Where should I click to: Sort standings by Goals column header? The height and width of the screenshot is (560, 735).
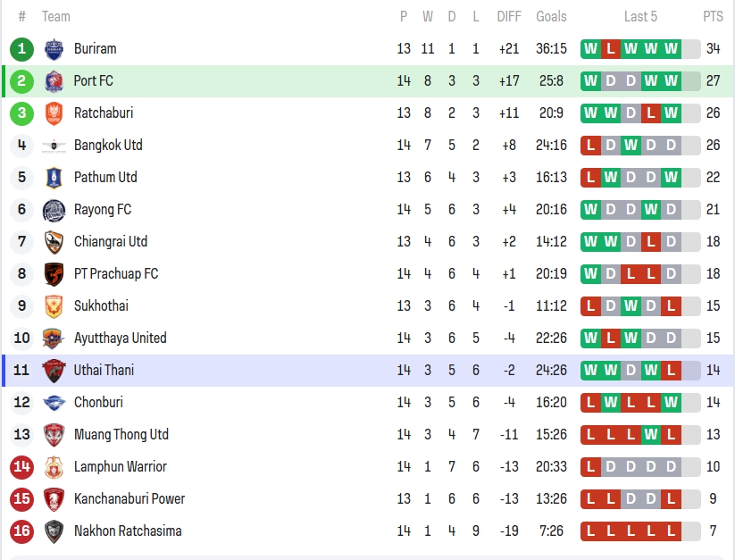(x=551, y=16)
